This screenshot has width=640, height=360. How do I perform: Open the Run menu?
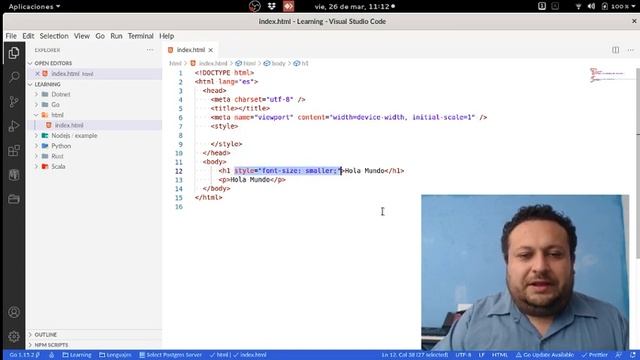pyautogui.click(x=116, y=36)
